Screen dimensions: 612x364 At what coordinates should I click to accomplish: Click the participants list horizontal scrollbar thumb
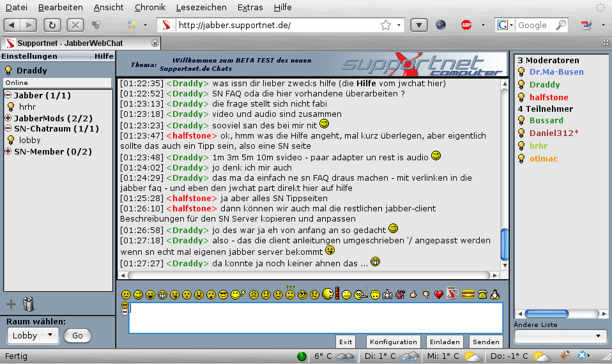coord(546,314)
